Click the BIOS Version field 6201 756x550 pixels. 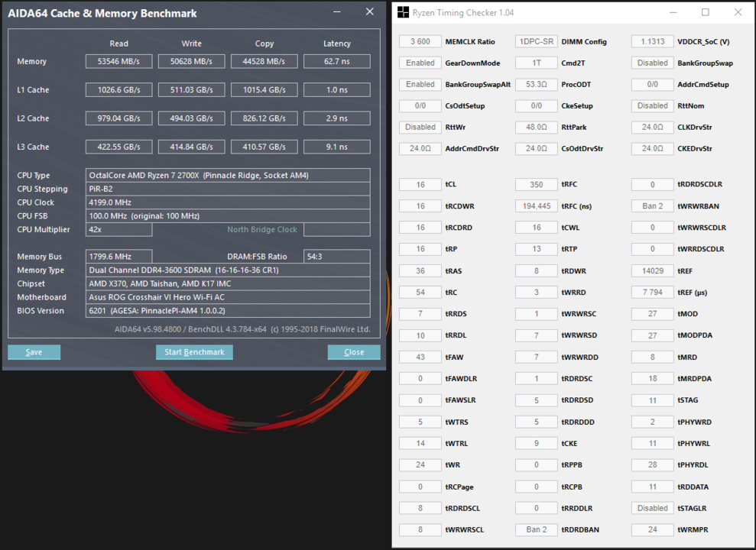click(x=228, y=311)
